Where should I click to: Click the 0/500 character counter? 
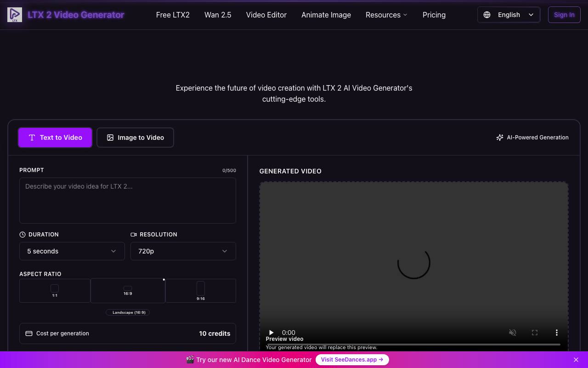[x=229, y=170]
